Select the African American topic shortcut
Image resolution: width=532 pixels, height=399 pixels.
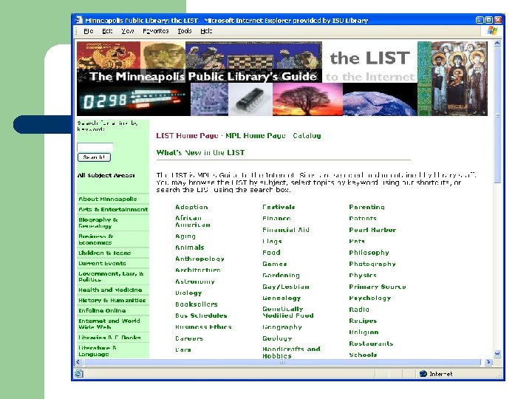(193, 221)
